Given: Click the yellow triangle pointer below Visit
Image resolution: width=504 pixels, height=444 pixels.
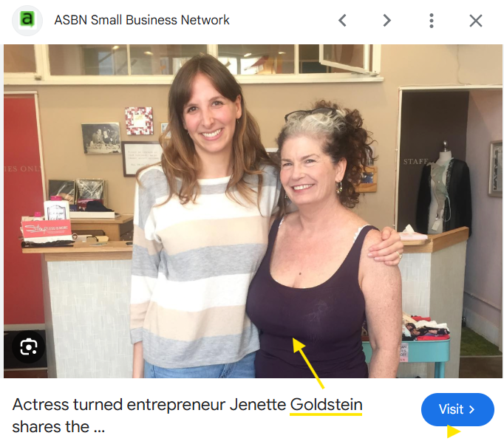Looking at the screenshot, I should pyautogui.click(x=454, y=431).
